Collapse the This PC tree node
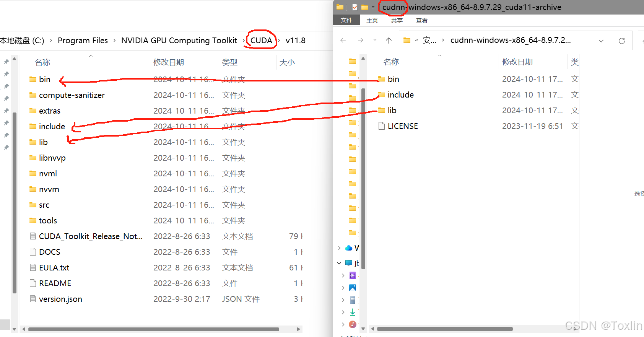The image size is (644, 337). tap(339, 263)
